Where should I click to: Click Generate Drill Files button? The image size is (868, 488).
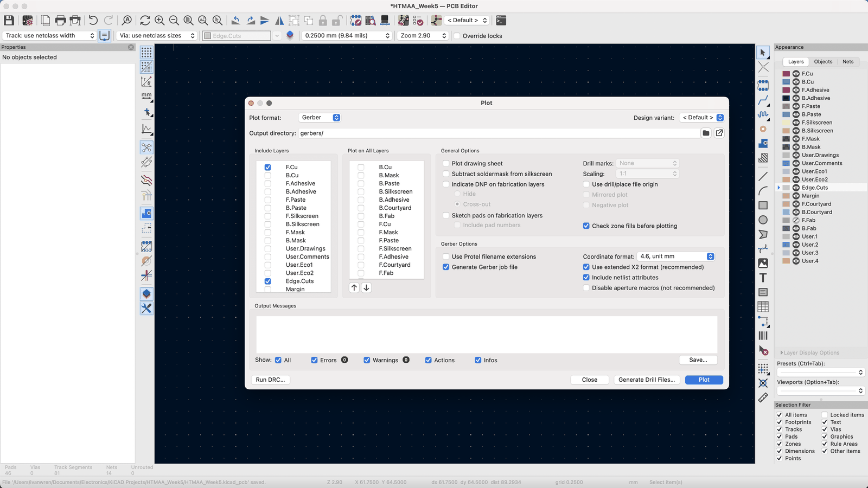tap(647, 380)
